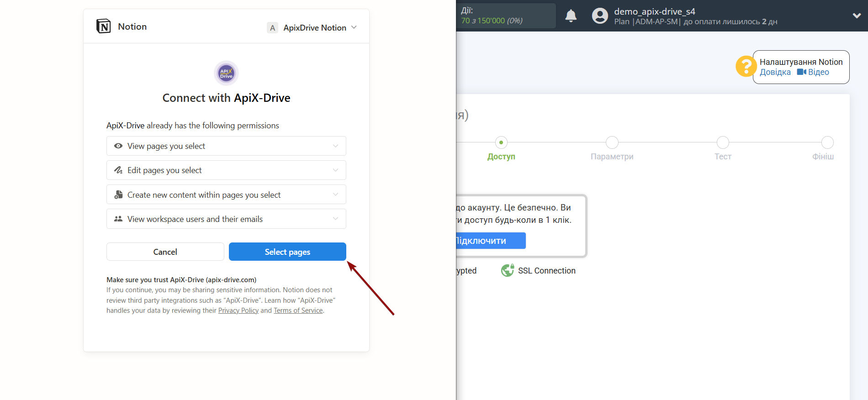The image size is (868, 400).
Task: Go to the Фініш step
Action: pyautogui.click(x=823, y=157)
